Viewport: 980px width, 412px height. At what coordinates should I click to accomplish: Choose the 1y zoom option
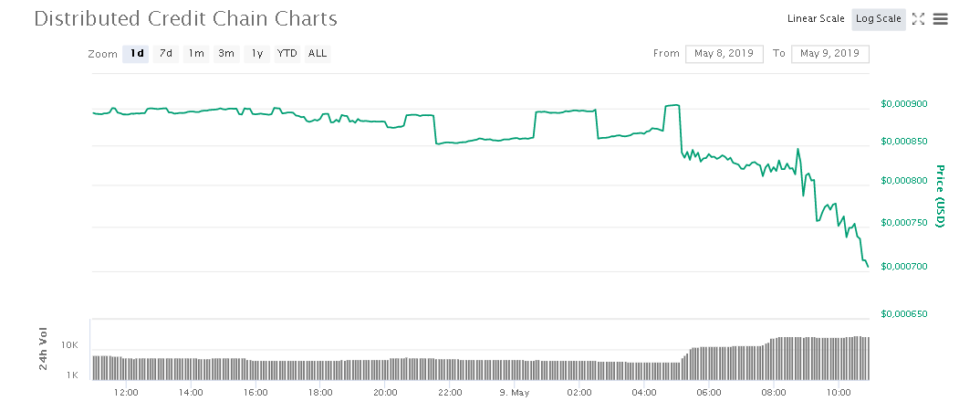tap(257, 54)
